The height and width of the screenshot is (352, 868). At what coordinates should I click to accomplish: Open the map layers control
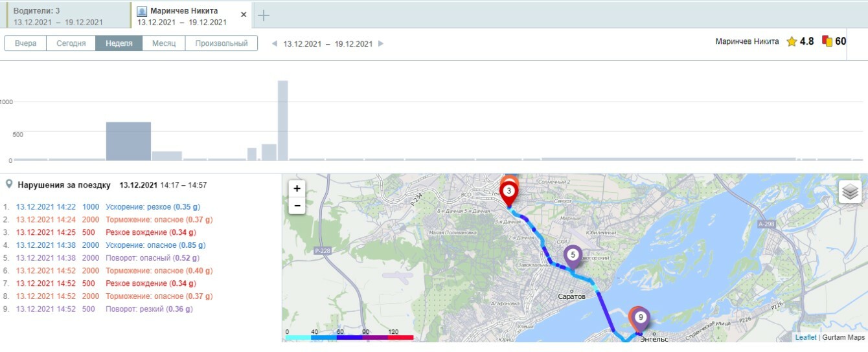tap(850, 192)
